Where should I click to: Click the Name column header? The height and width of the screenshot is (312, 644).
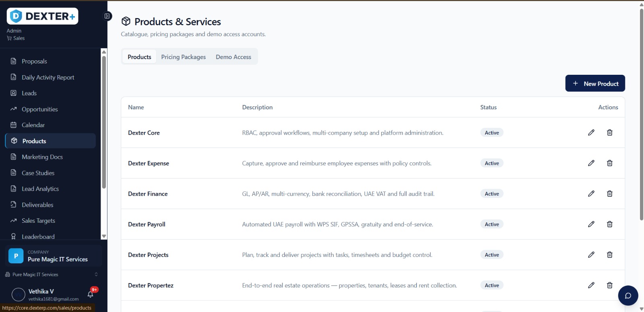pyautogui.click(x=136, y=107)
